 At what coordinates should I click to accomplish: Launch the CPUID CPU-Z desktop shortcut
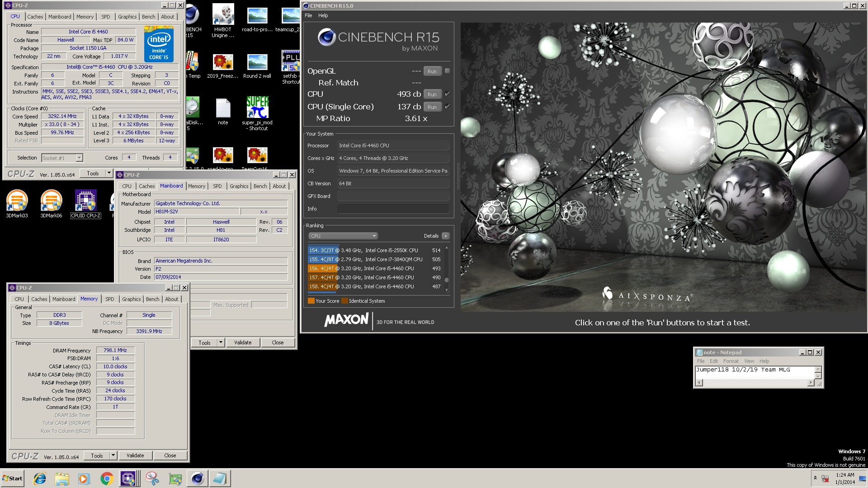[86, 204]
